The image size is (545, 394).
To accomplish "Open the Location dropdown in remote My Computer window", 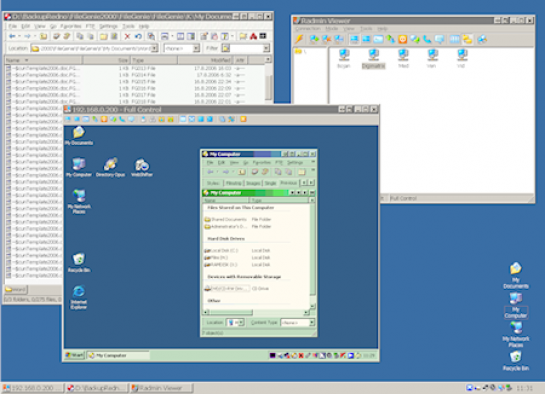I will [x=242, y=322].
